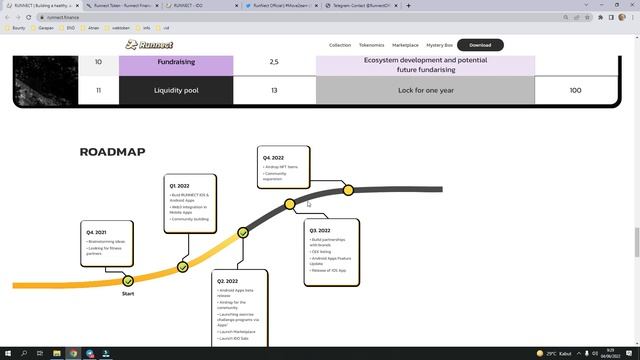Click the taskbar clock and date
Screen dimensions: 640x360
611,353
